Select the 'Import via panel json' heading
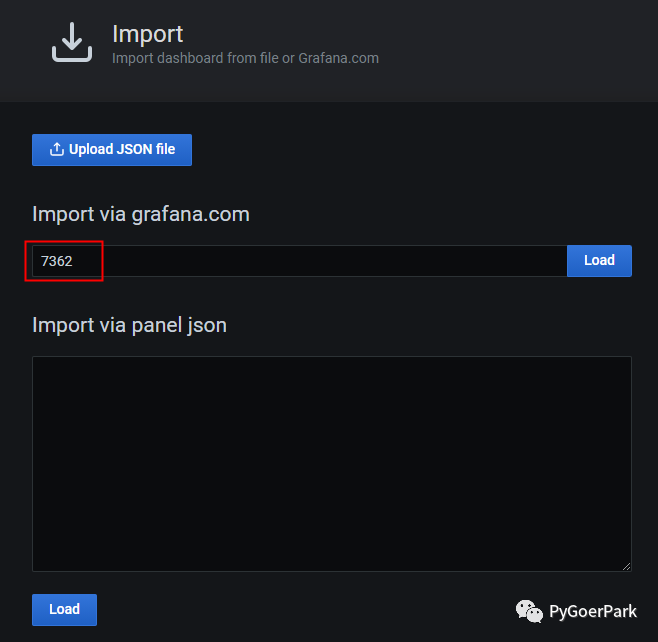Image resolution: width=658 pixels, height=642 pixels. [x=129, y=325]
